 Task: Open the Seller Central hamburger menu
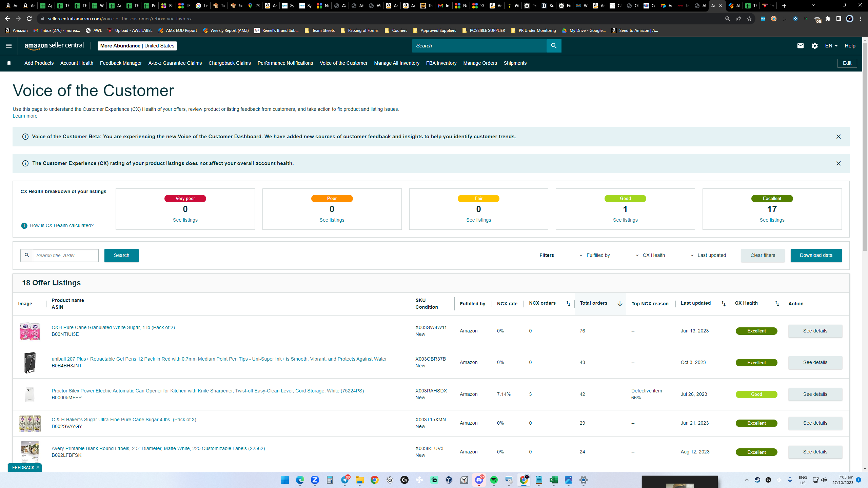9,46
